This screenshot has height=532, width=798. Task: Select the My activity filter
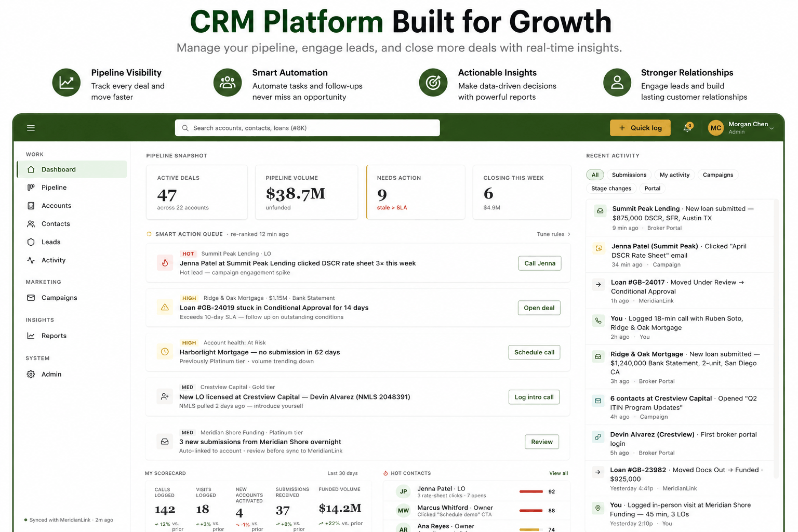(674, 175)
